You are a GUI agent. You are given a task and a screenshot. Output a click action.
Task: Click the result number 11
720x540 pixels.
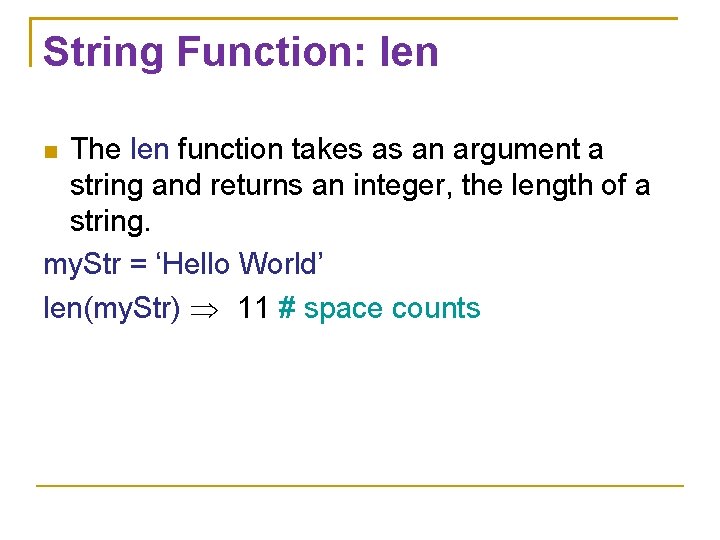point(253,309)
